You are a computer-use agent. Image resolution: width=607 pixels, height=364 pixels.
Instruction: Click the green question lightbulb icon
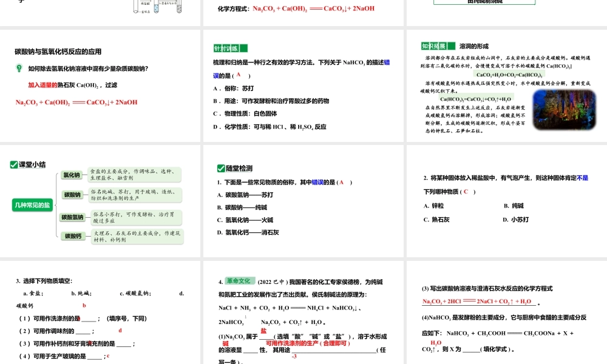pos(19,69)
